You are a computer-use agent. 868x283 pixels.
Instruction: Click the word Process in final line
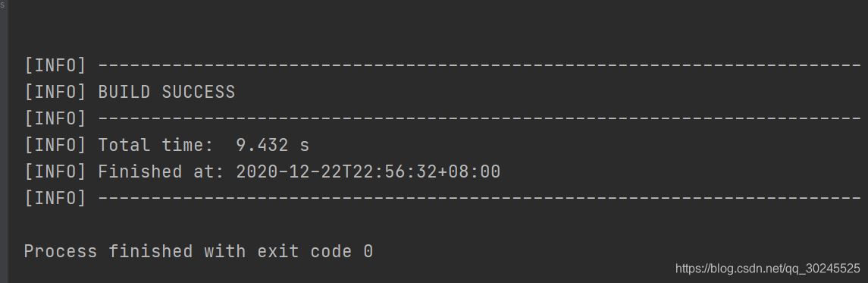coord(61,251)
